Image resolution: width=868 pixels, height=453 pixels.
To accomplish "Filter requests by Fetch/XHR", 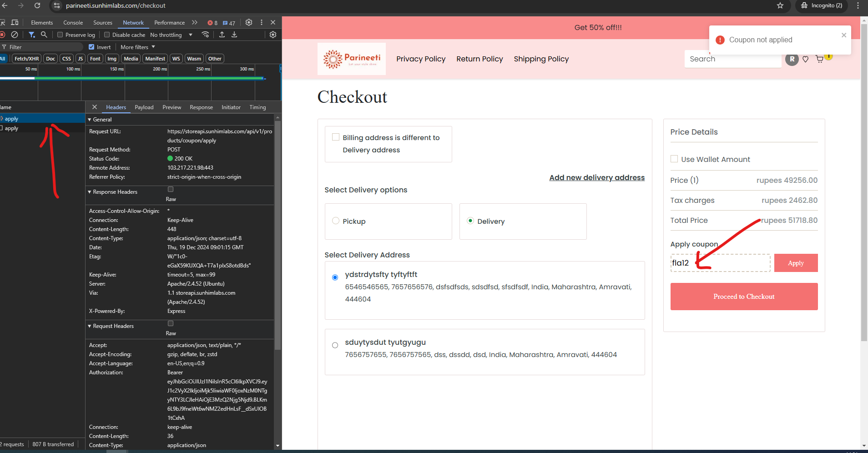I will (x=26, y=59).
